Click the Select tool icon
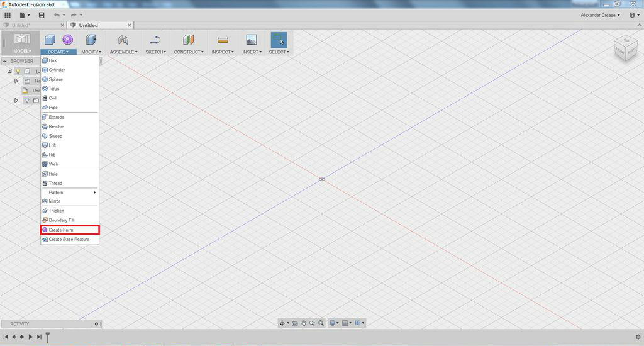The image size is (644, 346). 279,40
